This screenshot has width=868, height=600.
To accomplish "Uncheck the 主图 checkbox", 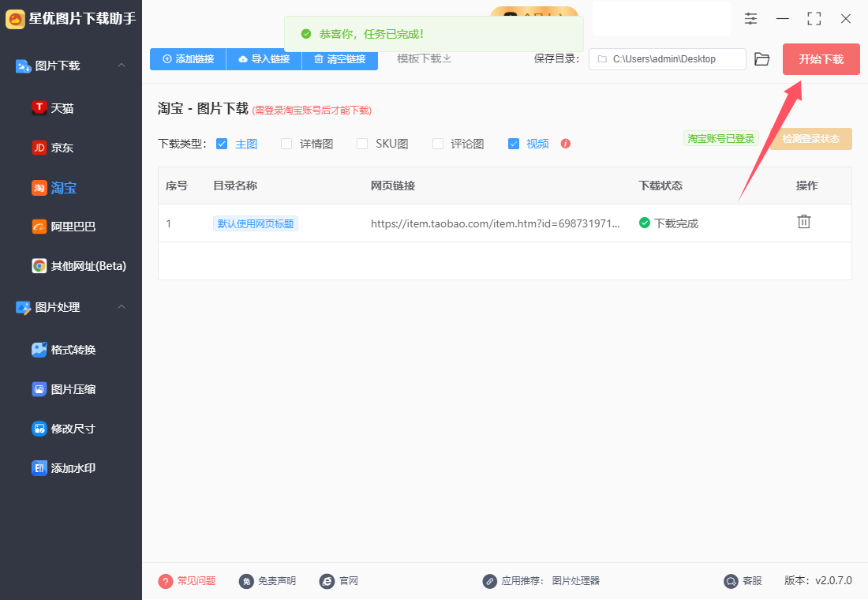I will [222, 144].
